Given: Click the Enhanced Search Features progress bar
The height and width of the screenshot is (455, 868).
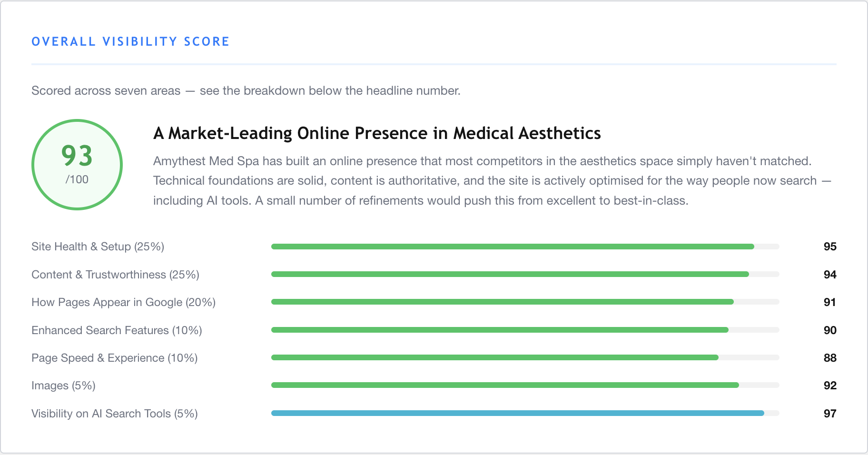Looking at the screenshot, I should point(525,330).
